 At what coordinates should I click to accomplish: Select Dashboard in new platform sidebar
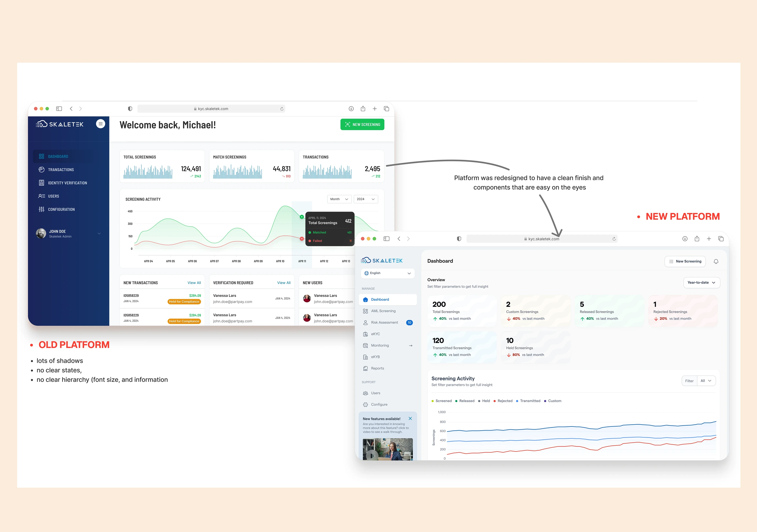pyautogui.click(x=380, y=300)
